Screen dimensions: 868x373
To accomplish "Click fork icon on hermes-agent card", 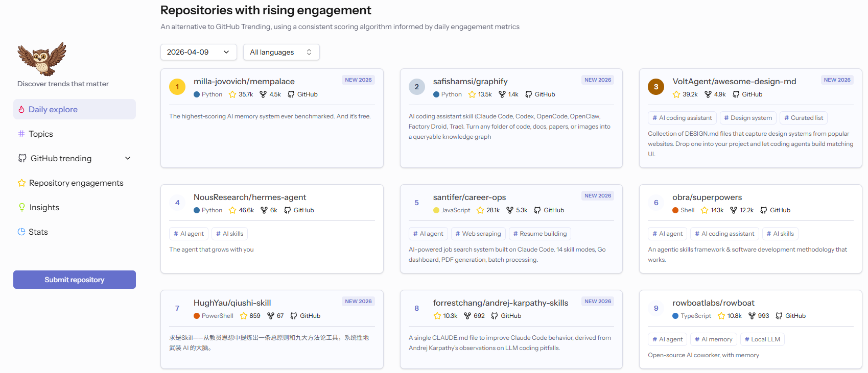I will tap(264, 210).
